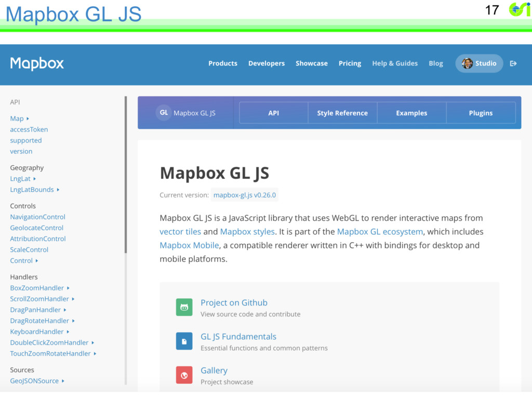The width and height of the screenshot is (532, 399).
Task: Open the Developers menu
Action: click(267, 63)
